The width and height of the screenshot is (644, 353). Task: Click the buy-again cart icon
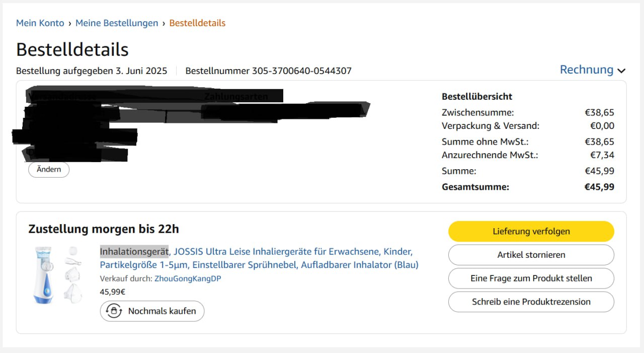pyautogui.click(x=114, y=311)
